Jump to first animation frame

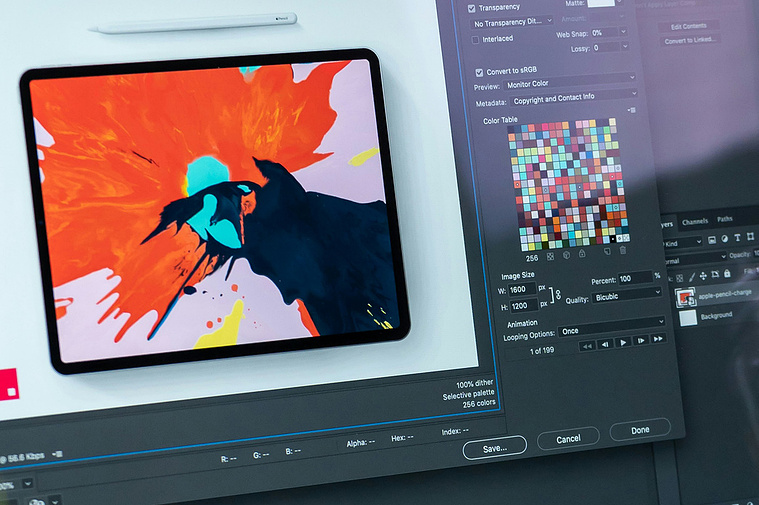click(587, 346)
